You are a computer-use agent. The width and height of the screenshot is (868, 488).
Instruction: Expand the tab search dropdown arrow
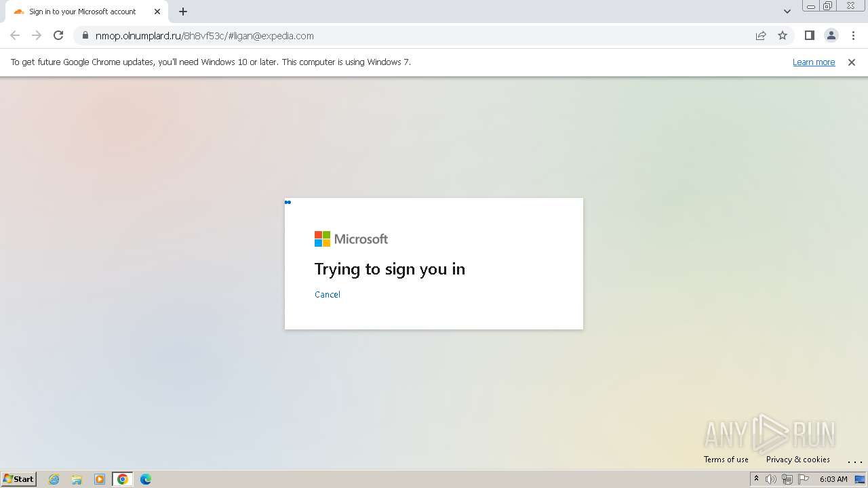pos(787,12)
